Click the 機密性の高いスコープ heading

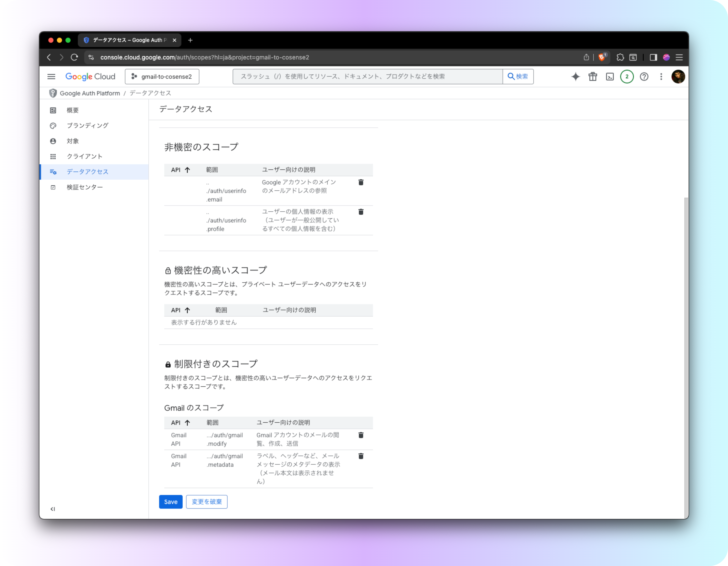220,270
